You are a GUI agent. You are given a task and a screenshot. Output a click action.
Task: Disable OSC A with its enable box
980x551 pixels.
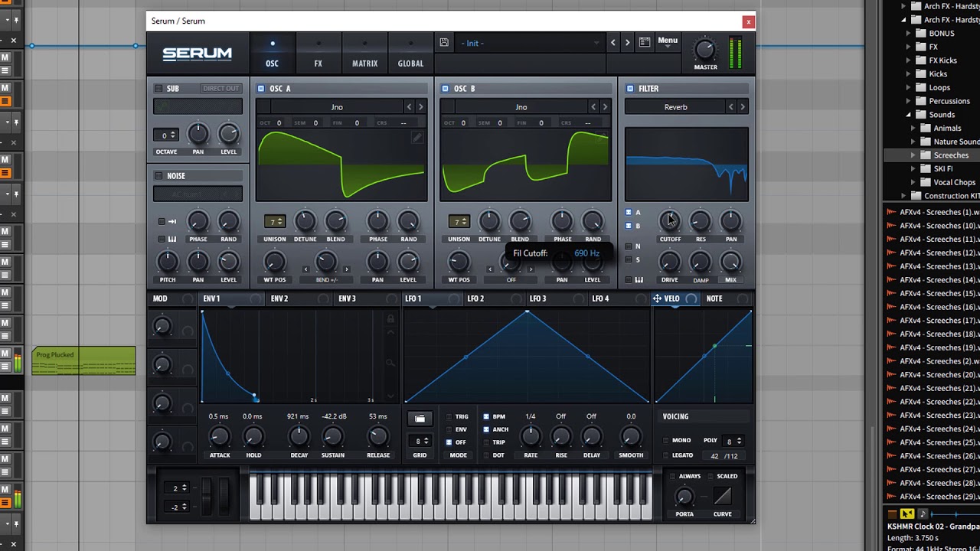[261, 88]
